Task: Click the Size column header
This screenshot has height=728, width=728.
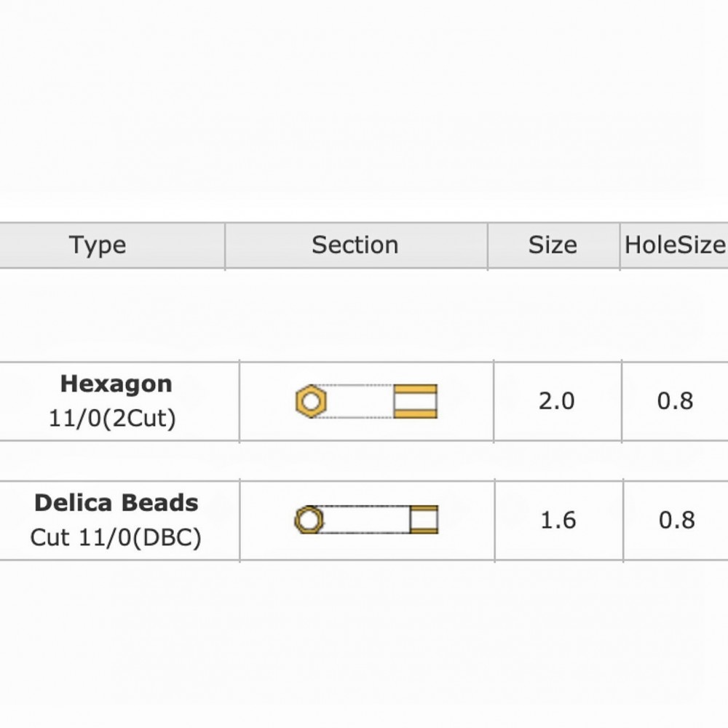Action: (553, 245)
